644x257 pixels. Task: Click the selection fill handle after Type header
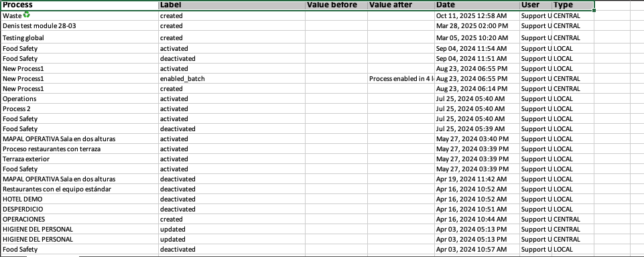594,10
